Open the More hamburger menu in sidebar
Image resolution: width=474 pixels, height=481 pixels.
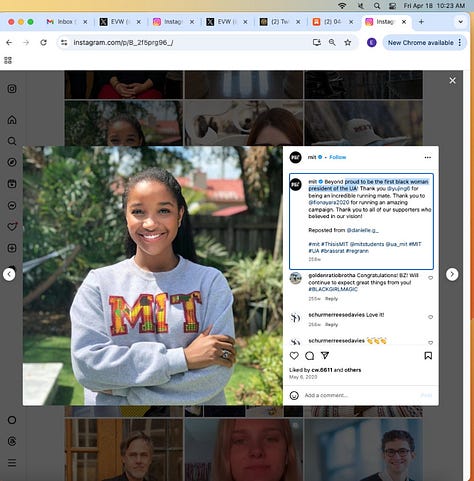click(12, 463)
